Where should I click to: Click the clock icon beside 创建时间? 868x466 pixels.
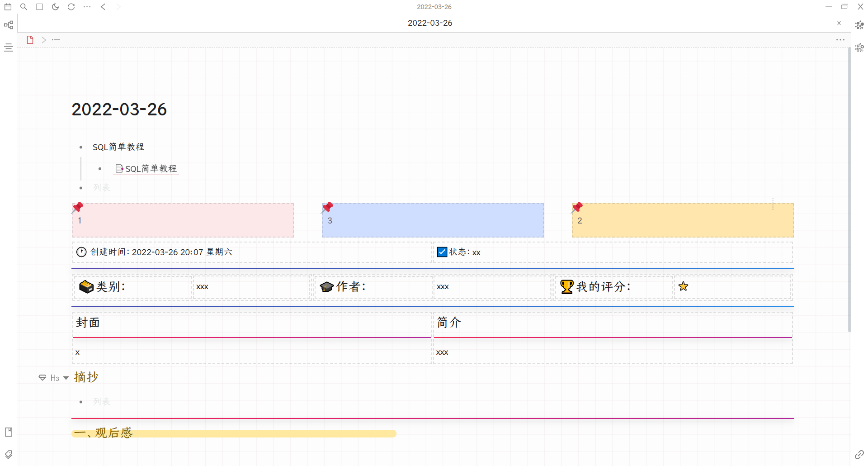coord(81,252)
